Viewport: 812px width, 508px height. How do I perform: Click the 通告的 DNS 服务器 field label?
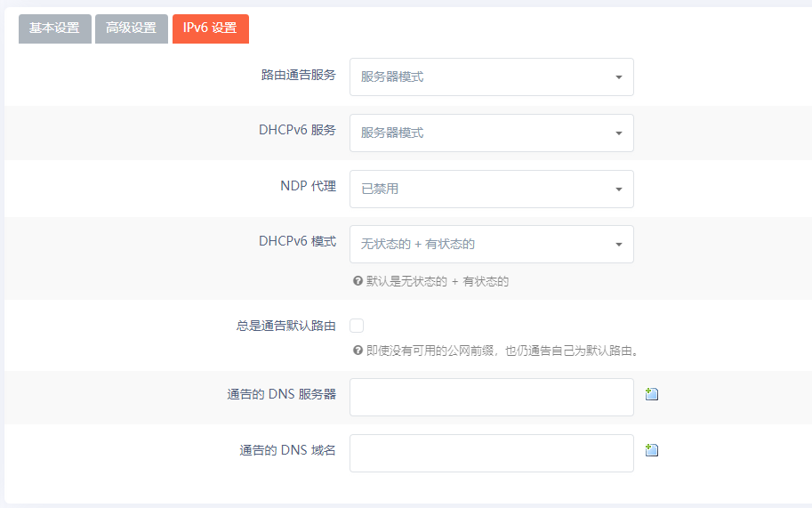pyautogui.click(x=281, y=394)
